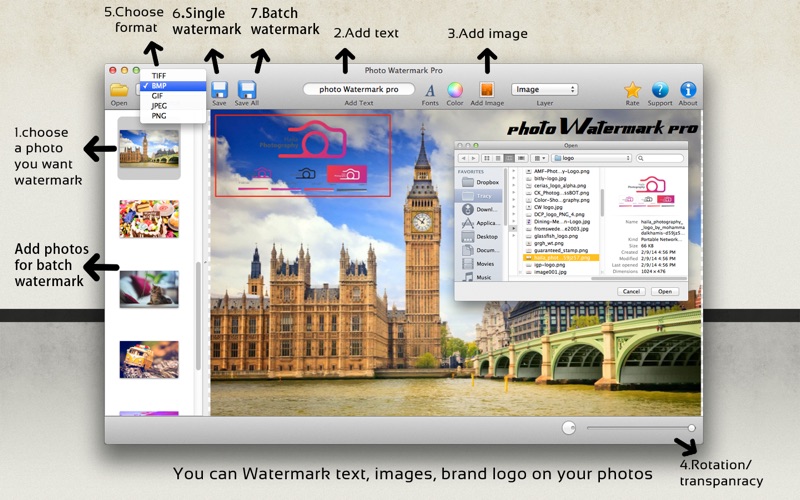Image resolution: width=800 pixels, height=500 pixels.
Task: Select the colorful candy photo thumbnail
Action: click(149, 219)
